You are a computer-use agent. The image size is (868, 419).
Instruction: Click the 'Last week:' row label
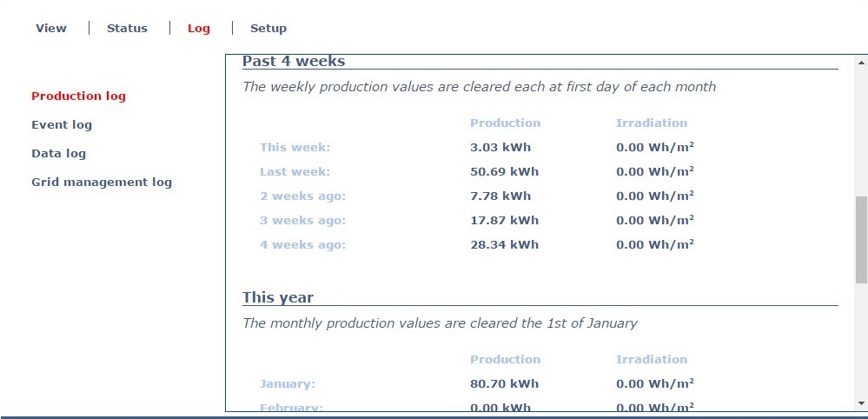tap(295, 171)
